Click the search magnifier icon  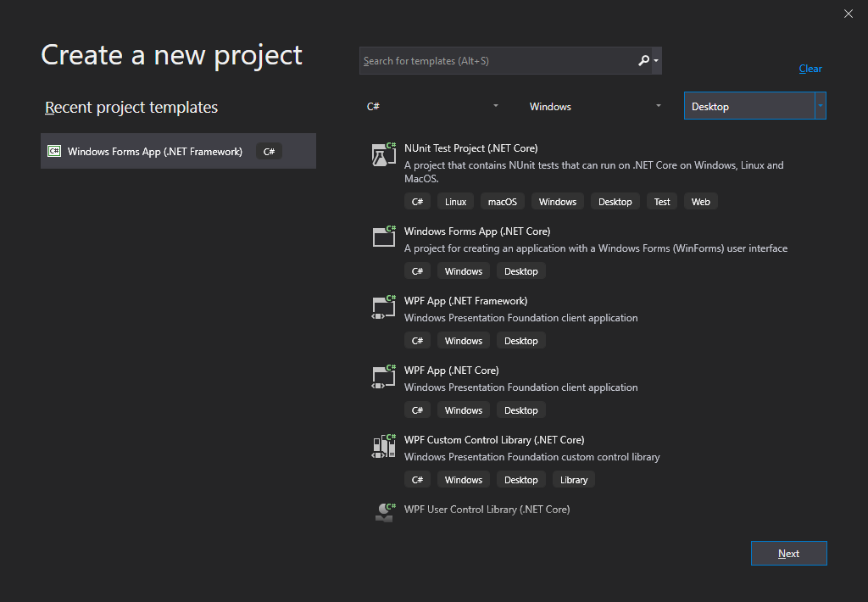643,61
